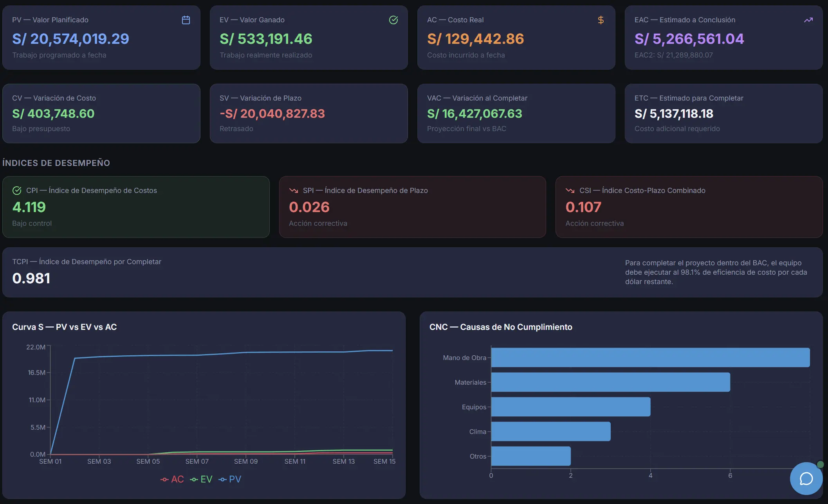Click the blue PV line in the S-curve chart
828x504 pixels.
tap(246, 353)
